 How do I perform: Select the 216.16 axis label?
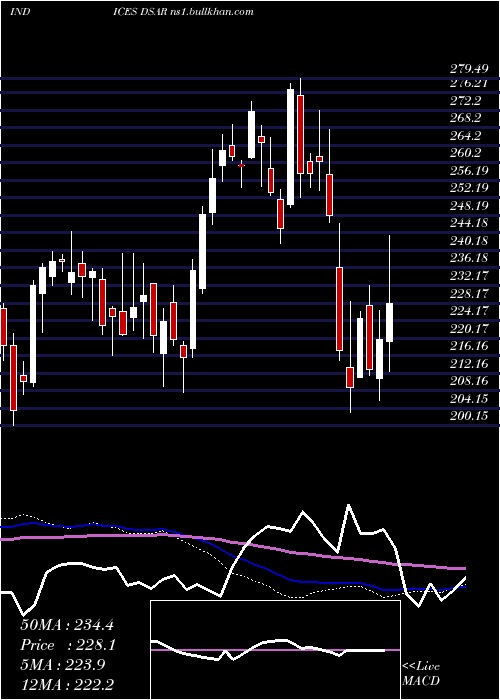(469, 347)
